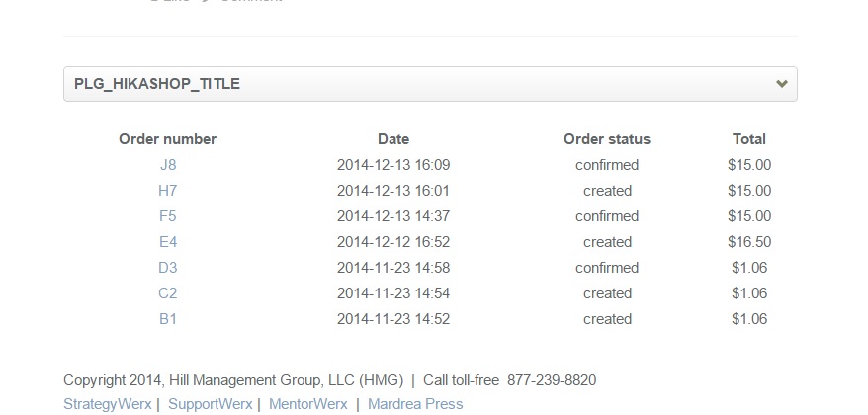Go to Mardrea Press link

click(415, 404)
